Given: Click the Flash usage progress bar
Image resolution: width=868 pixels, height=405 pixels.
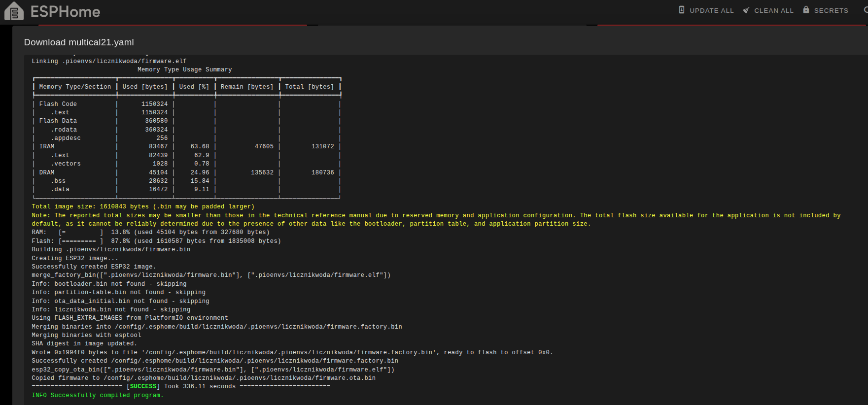Looking at the screenshot, I should (81, 241).
